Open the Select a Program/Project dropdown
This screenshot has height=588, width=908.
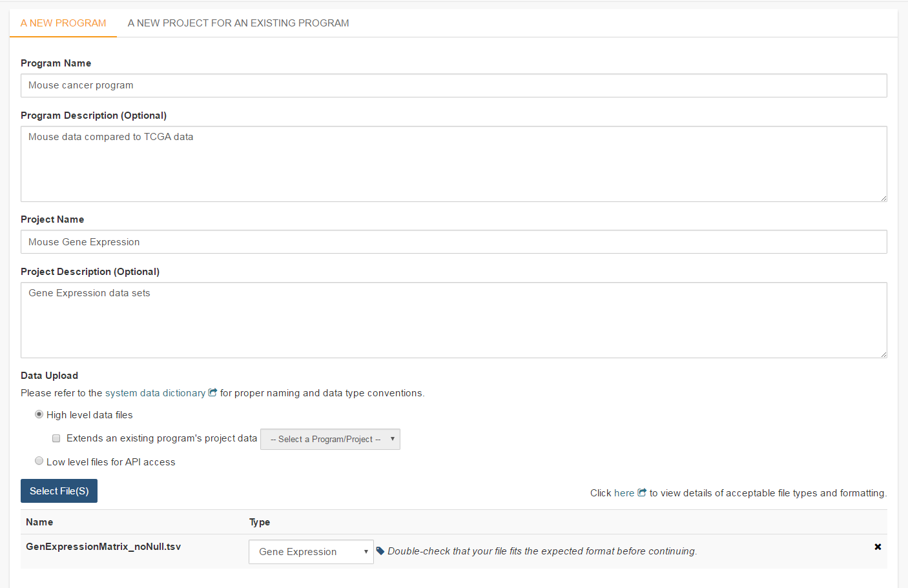coord(330,439)
